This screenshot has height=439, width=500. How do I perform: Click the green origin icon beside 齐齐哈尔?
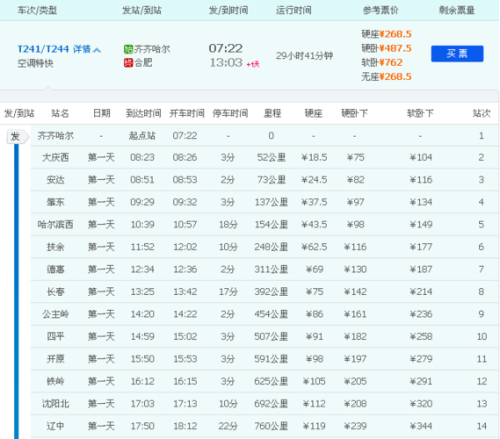[x=128, y=49]
